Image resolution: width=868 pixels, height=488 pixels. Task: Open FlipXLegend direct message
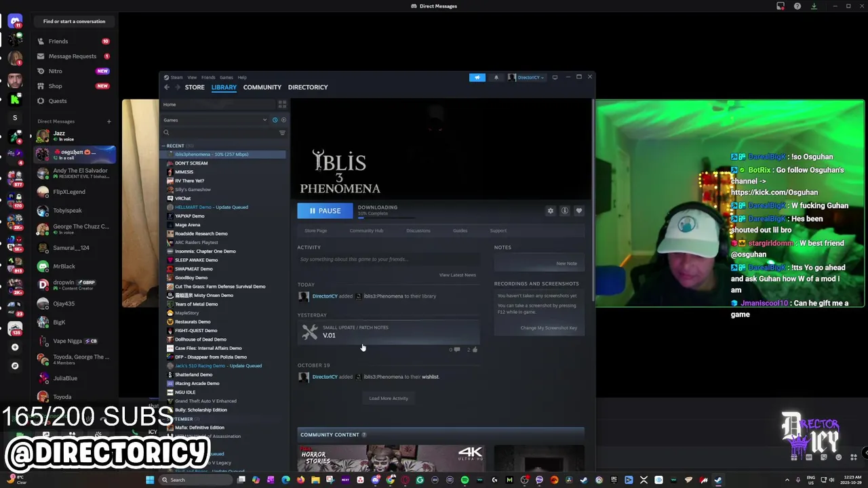click(75, 192)
